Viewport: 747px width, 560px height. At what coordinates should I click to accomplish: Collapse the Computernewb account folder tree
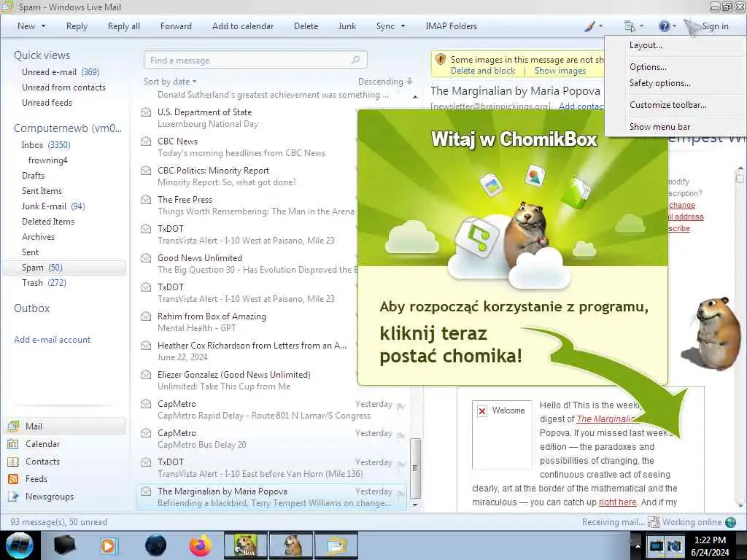pyautogui.click(x=68, y=128)
